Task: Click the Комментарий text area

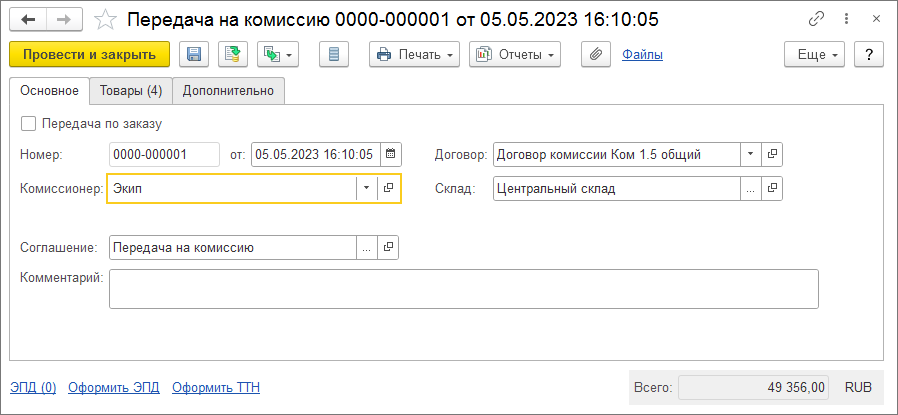Action: (464, 289)
